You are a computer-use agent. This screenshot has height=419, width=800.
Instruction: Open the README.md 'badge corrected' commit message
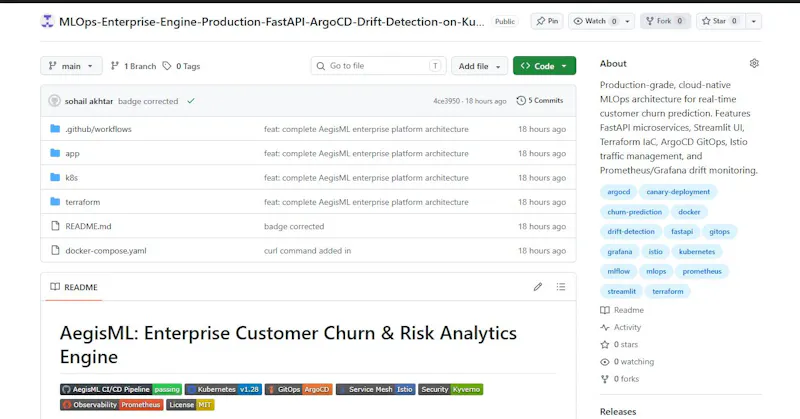[294, 226]
